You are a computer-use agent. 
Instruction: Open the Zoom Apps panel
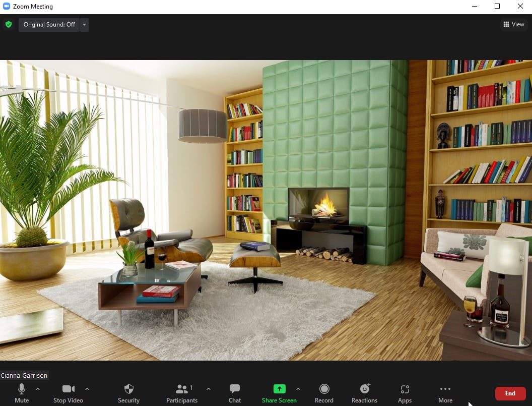click(405, 393)
